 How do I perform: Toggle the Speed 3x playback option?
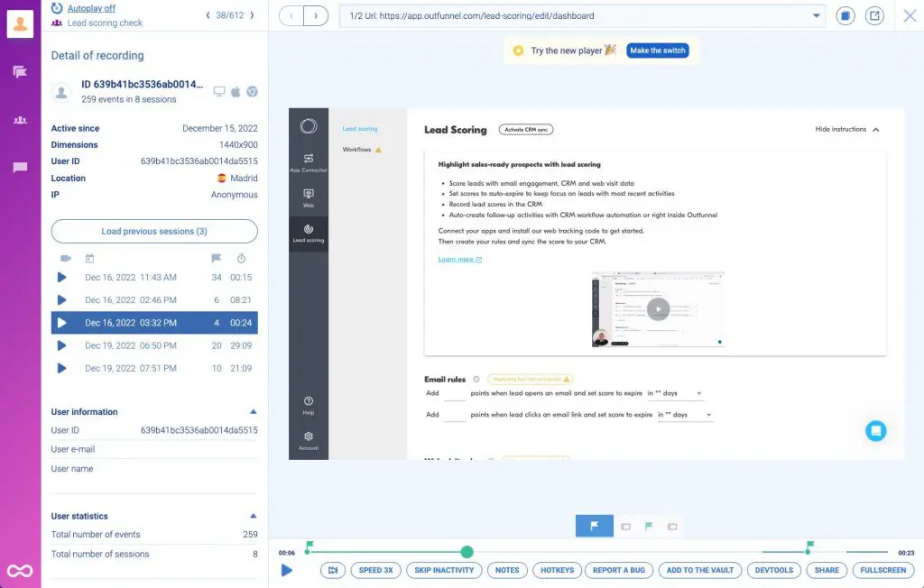coord(376,570)
